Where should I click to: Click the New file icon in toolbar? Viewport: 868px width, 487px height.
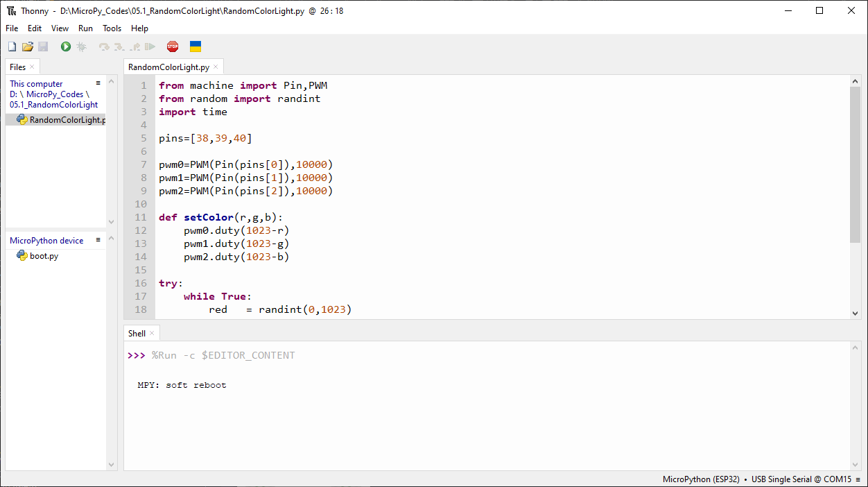tap(12, 46)
